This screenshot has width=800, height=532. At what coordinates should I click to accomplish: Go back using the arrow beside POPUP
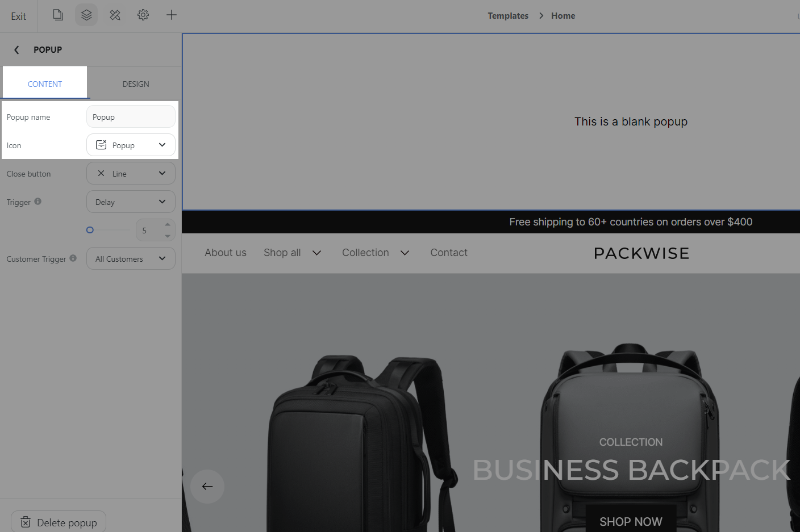(x=16, y=50)
